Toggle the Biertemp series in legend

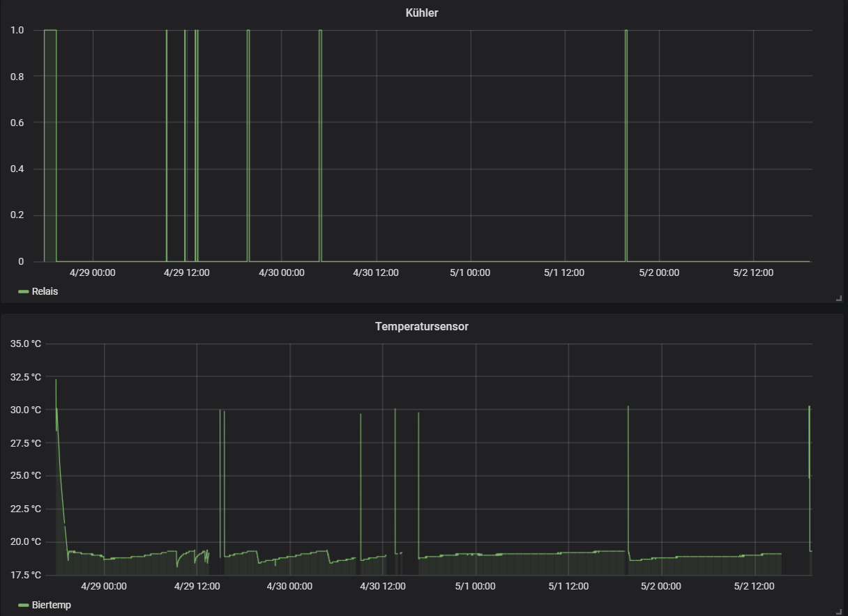[51, 605]
